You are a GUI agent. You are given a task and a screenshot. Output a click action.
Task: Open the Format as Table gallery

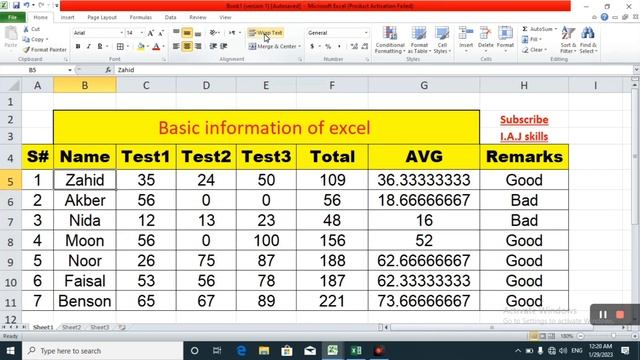[419, 40]
